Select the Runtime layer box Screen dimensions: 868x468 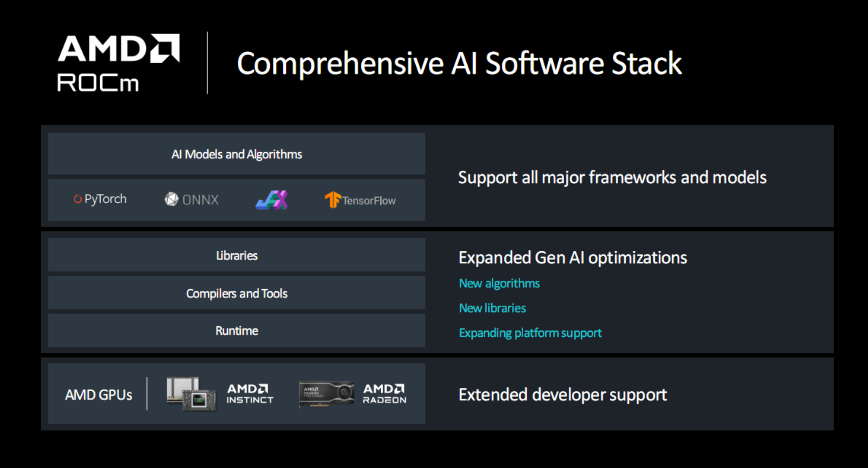tap(237, 330)
